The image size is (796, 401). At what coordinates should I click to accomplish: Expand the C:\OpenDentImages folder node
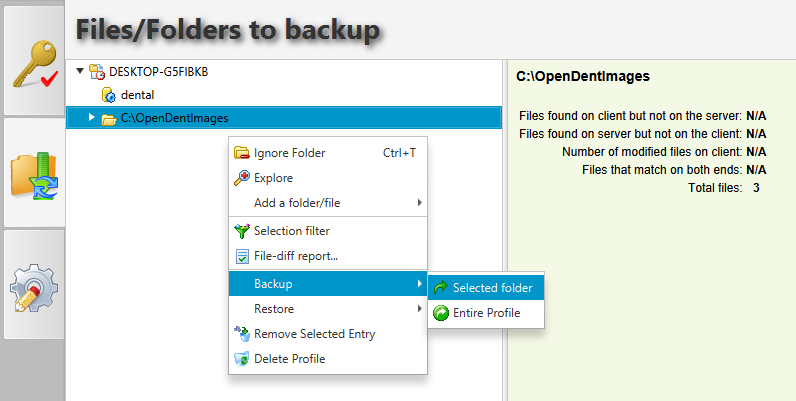pyautogui.click(x=91, y=118)
